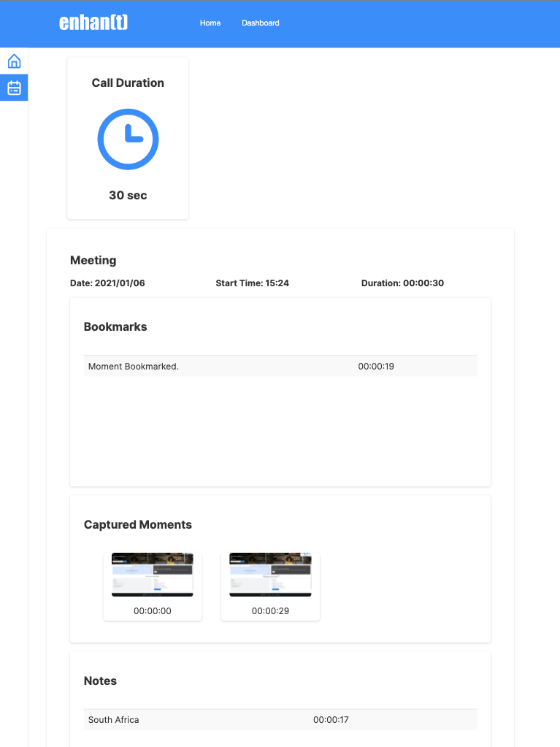Select the 'Moment Bookmarked.' bookmark row

134,367
